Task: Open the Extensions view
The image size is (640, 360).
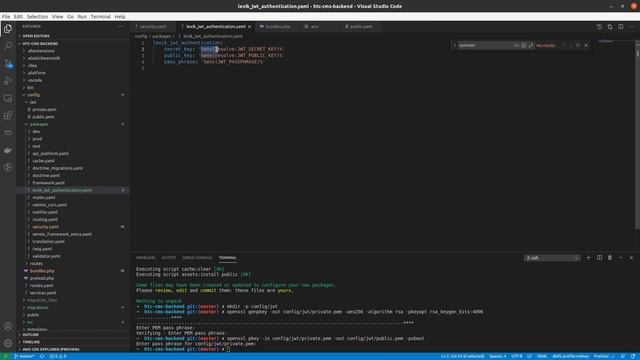Action: [x=8, y=116]
